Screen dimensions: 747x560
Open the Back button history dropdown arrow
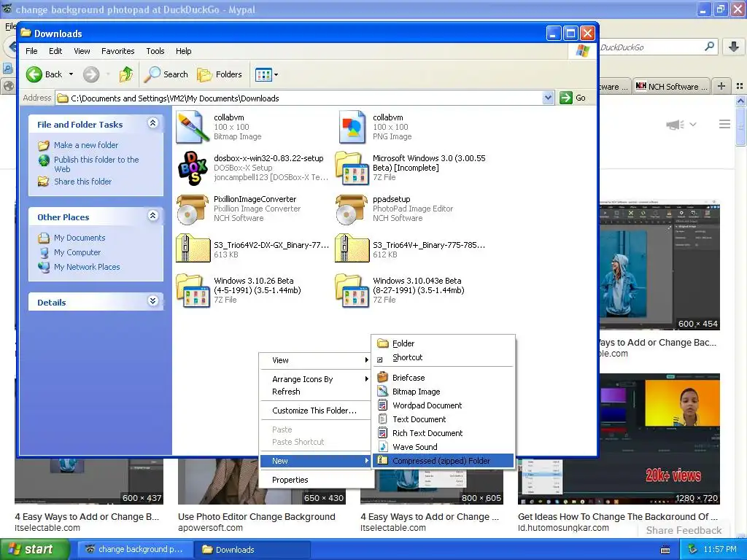tap(71, 74)
